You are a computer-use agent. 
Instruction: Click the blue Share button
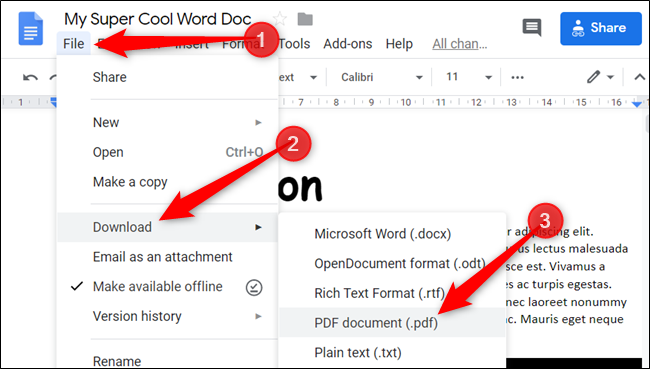coord(601,28)
